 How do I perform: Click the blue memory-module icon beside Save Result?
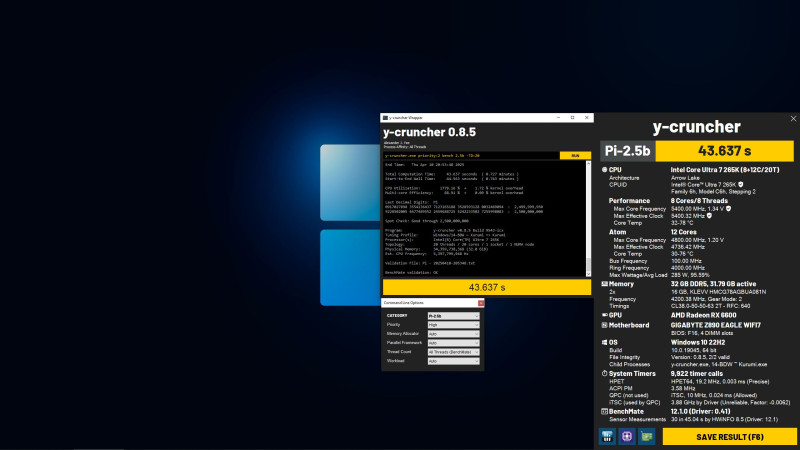click(607, 436)
